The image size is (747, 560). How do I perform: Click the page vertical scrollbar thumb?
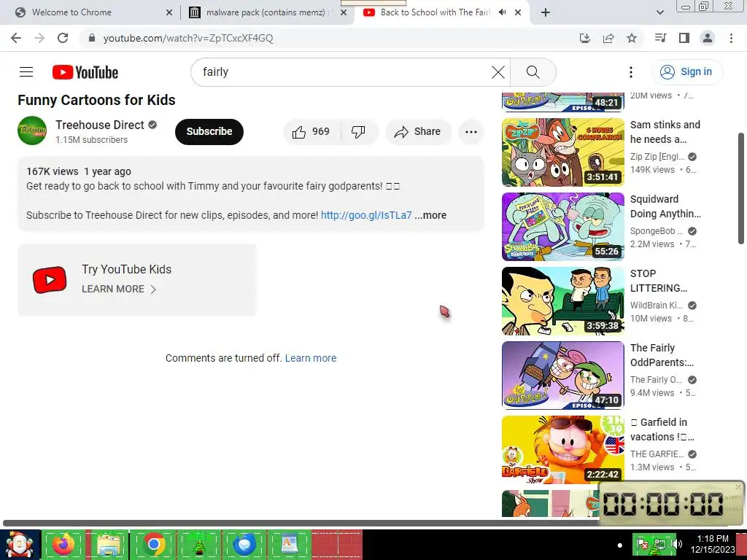(x=742, y=188)
